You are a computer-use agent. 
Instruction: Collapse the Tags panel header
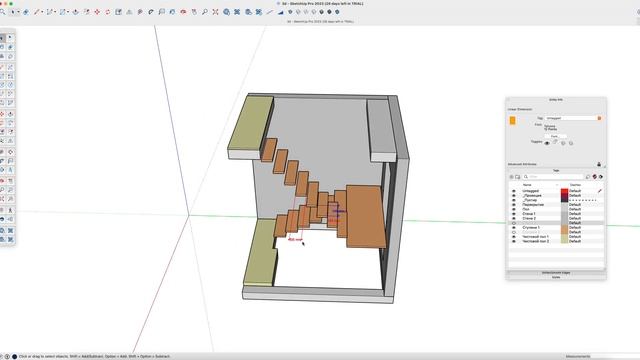(x=556, y=171)
